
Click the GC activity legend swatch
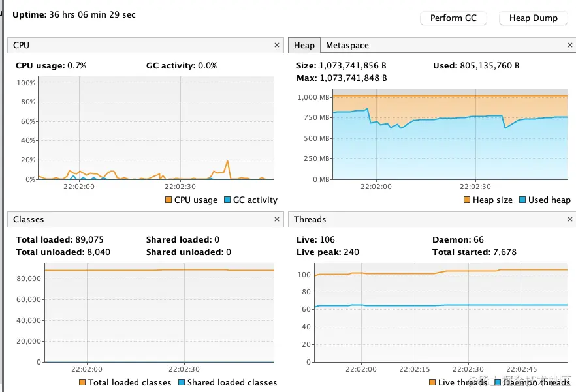coord(227,200)
